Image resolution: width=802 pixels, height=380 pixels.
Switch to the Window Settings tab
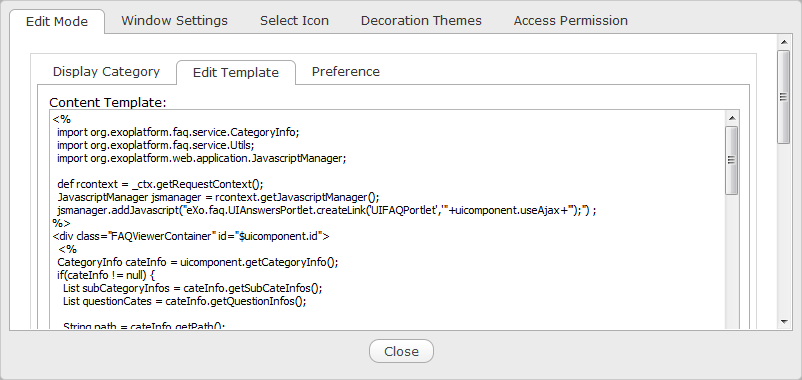coord(174,21)
